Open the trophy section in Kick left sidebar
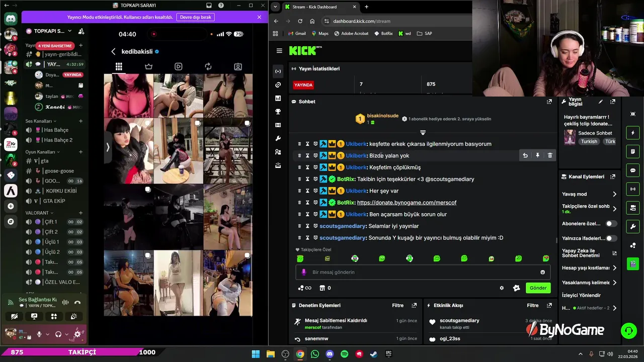The height and width of the screenshot is (362, 644). [x=278, y=112]
